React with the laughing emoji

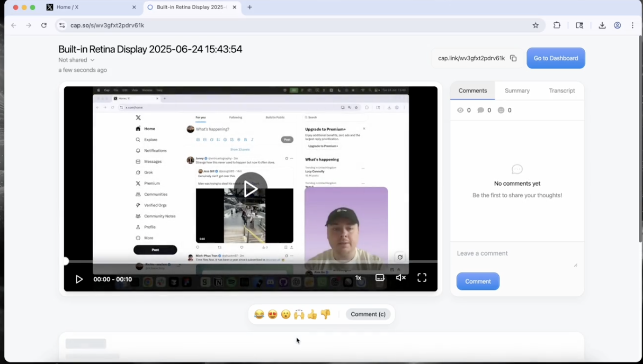pyautogui.click(x=259, y=314)
